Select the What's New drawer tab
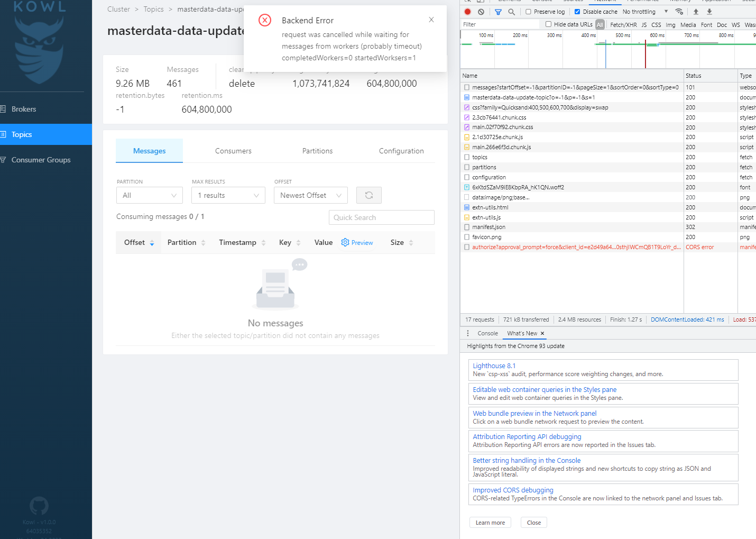Screen dimensions: 756x539 click(x=522, y=333)
